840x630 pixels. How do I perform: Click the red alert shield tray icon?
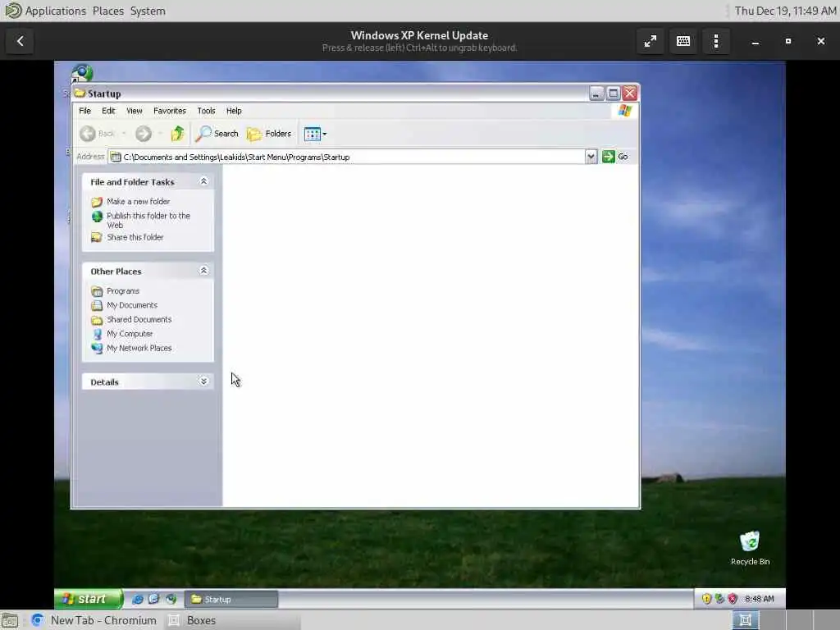tap(733, 599)
